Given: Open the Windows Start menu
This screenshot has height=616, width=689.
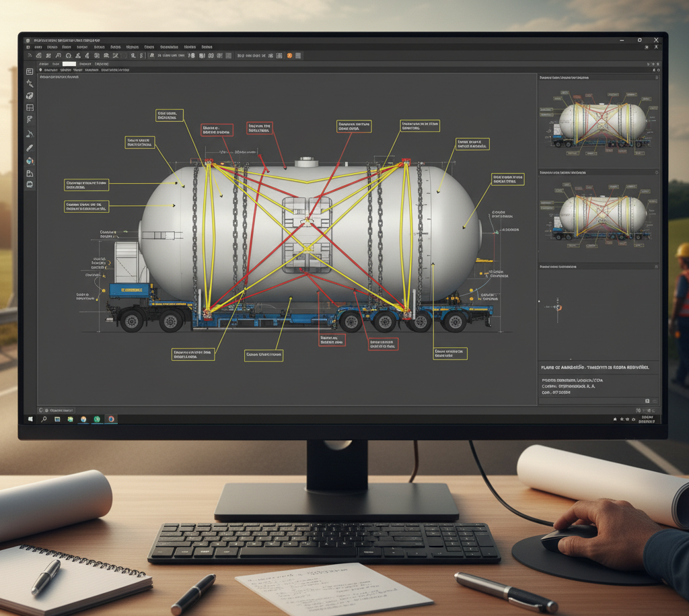Looking at the screenshot, I should click(31, 419).
